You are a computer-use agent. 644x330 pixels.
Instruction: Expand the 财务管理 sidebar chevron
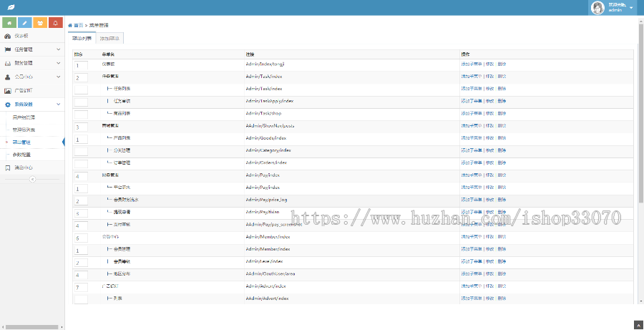(x=59, y=63)
